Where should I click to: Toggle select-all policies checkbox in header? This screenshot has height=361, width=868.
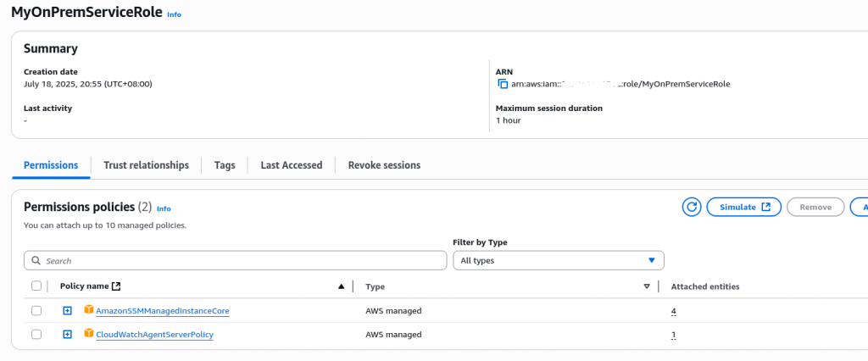(x=36, y=286)
